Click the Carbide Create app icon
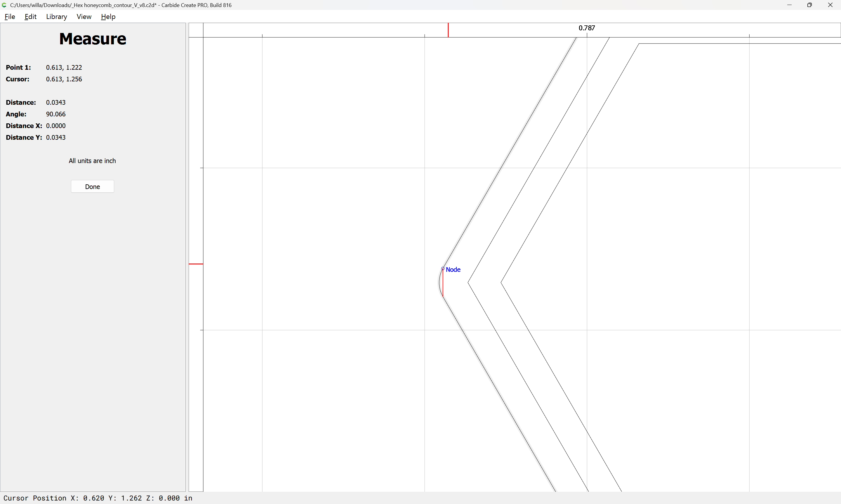 4,5
